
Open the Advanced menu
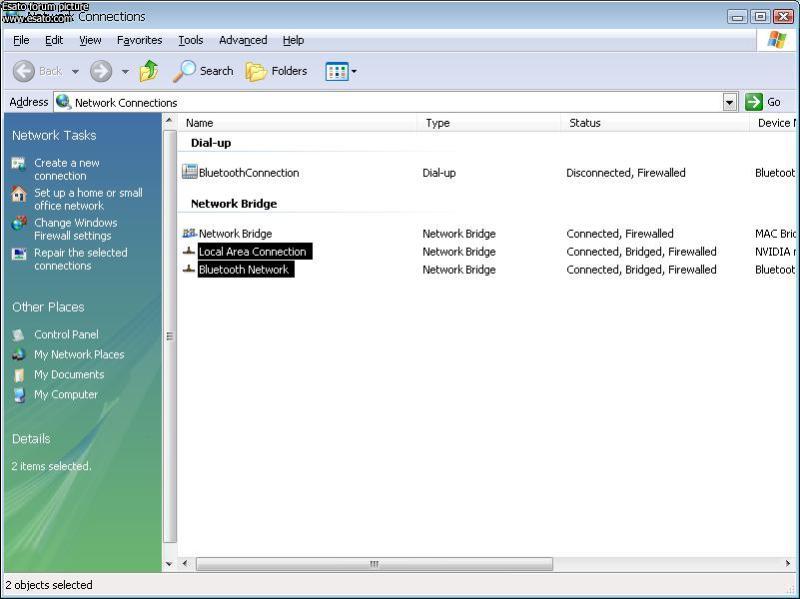tap(243, 40)
